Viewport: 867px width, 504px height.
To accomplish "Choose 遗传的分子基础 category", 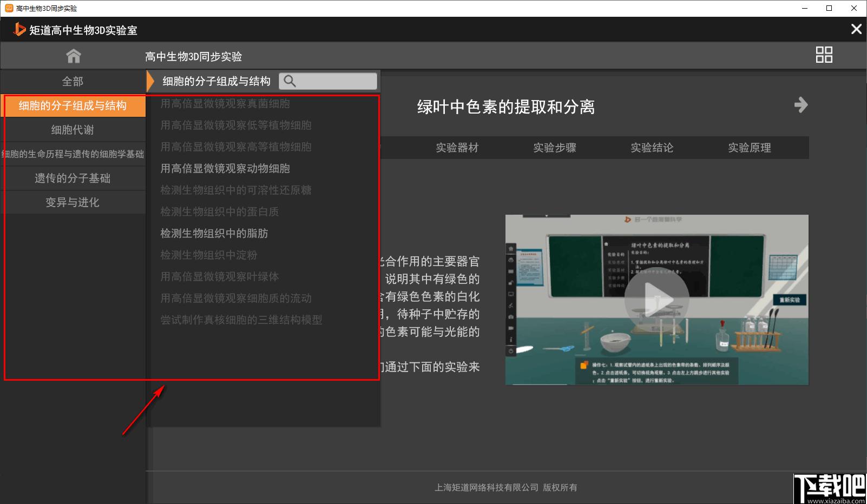I will [73, 178].
